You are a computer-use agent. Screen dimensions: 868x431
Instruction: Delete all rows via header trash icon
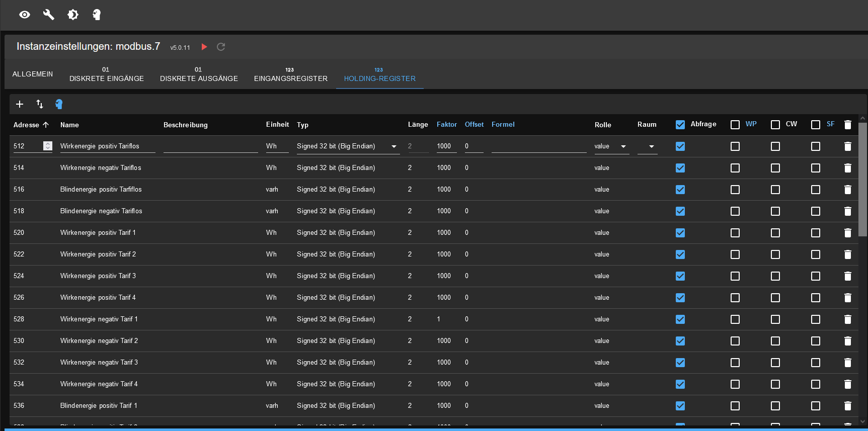848,125
